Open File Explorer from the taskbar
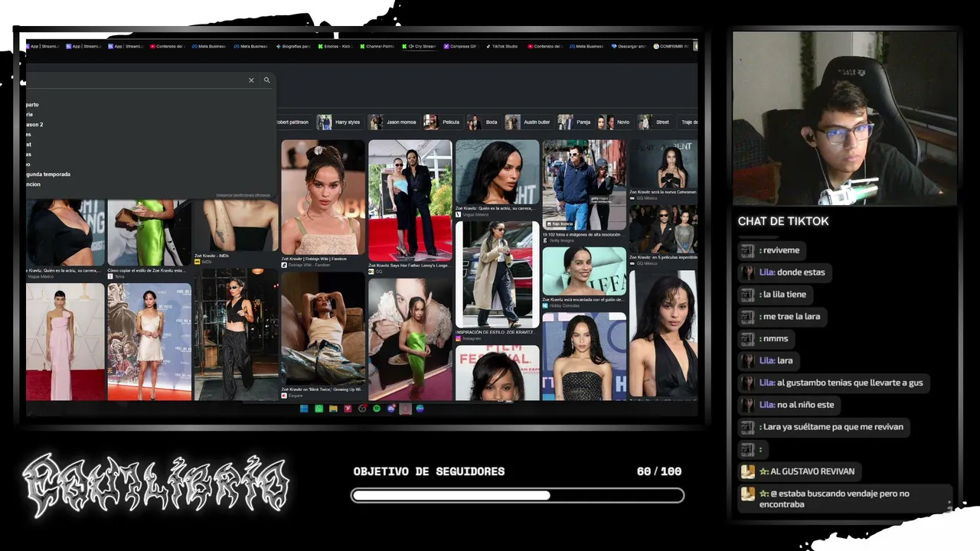Screen dimensions: 980x551 pos(333,409)
